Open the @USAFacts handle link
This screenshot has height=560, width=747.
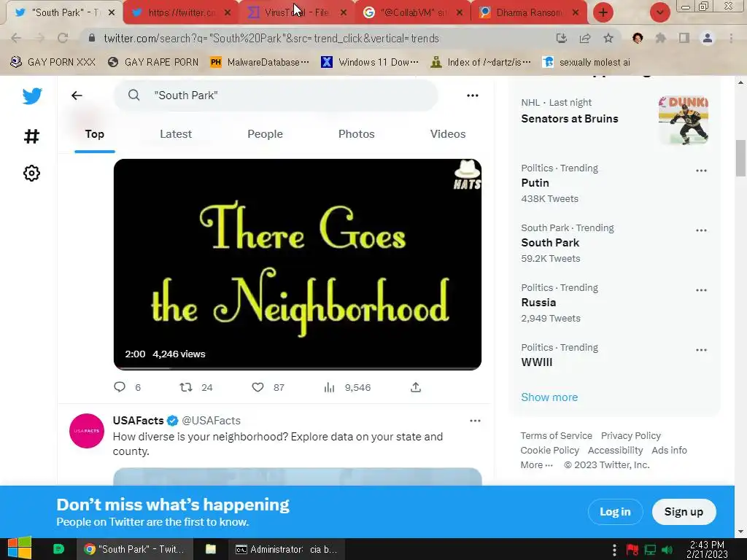click(x=211, y=421)
